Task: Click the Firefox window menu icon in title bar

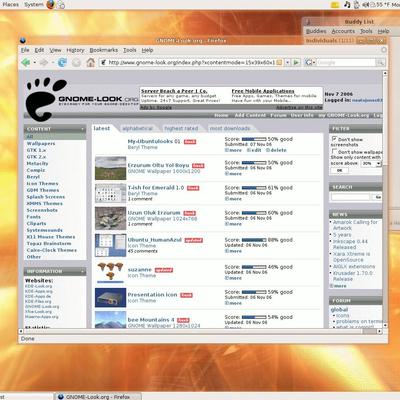Action: [x=23, y=40]
